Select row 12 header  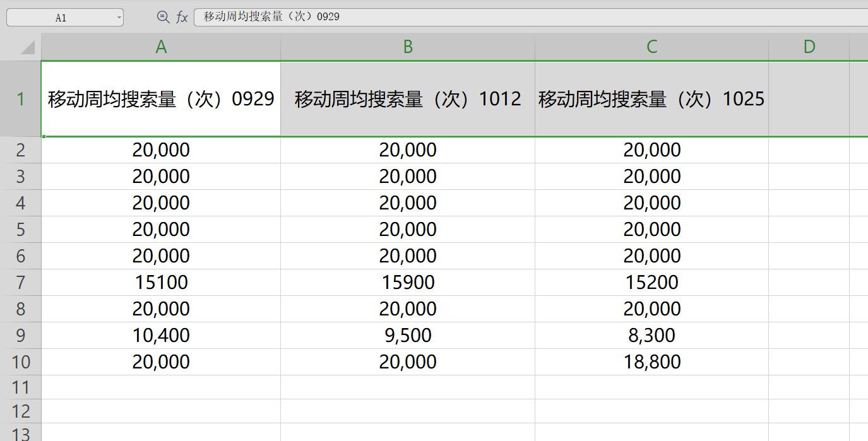coord(21,411)
